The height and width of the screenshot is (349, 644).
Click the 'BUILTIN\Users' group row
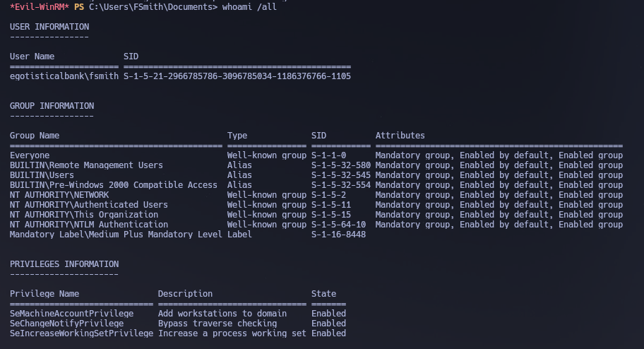(42, 175)
